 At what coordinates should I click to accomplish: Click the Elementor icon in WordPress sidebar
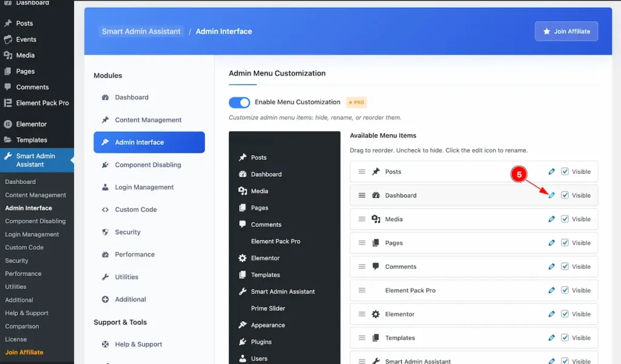tap(8, 124)
